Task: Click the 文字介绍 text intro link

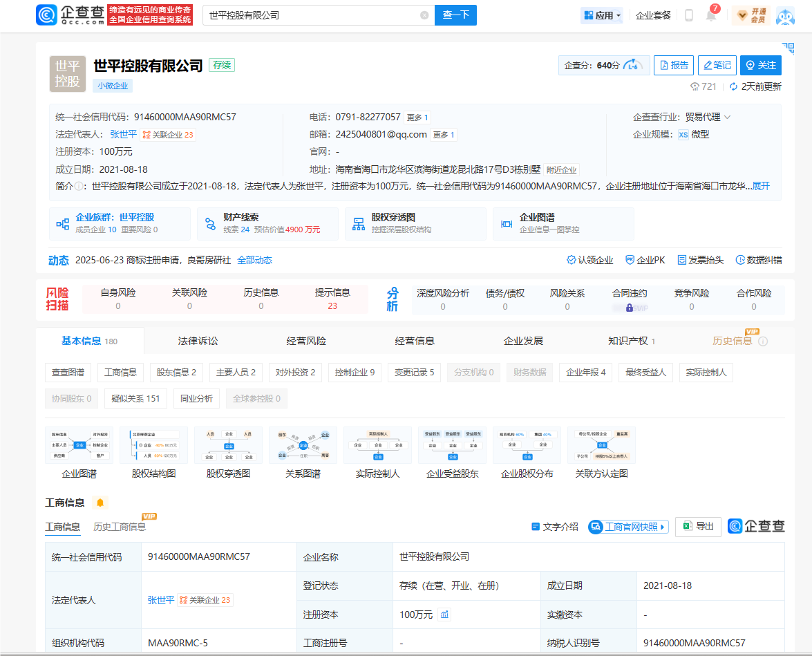Action: 555,527
